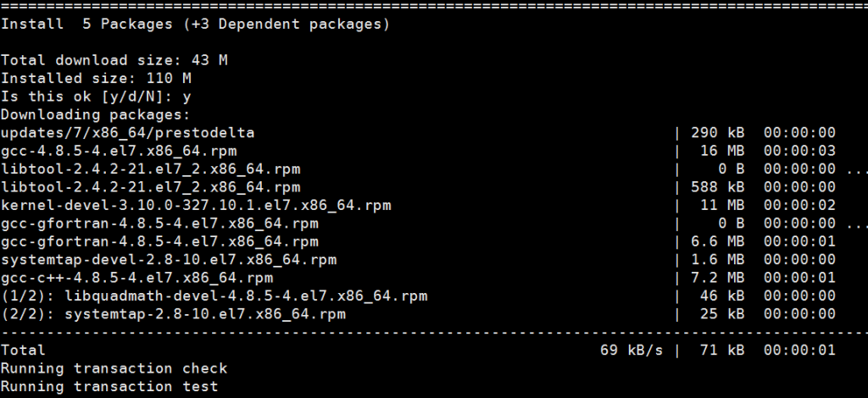Click the libquadmath-devel package line
Viewport: 868px width, 398px height.
(418, 296)
